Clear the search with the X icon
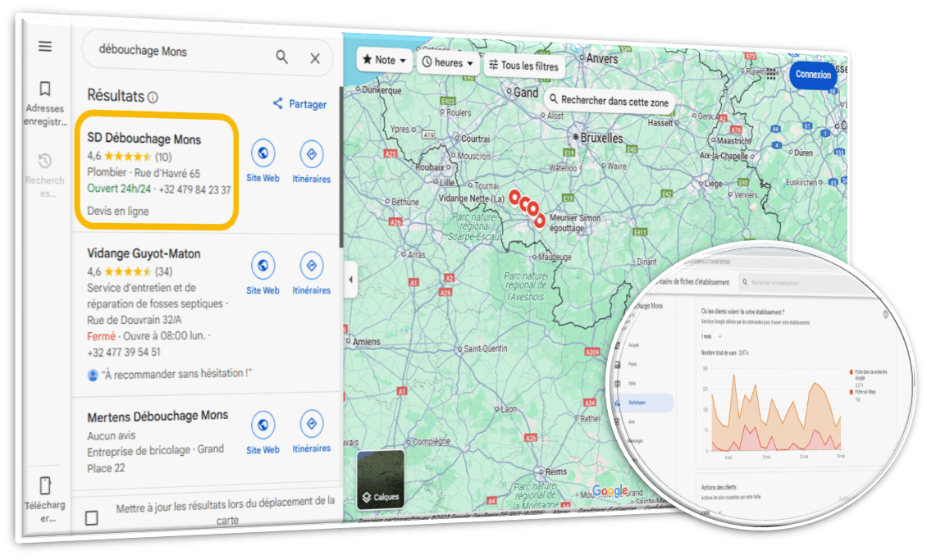The width and height of the screenshot is (927, 560). click(x=315, y=58)
